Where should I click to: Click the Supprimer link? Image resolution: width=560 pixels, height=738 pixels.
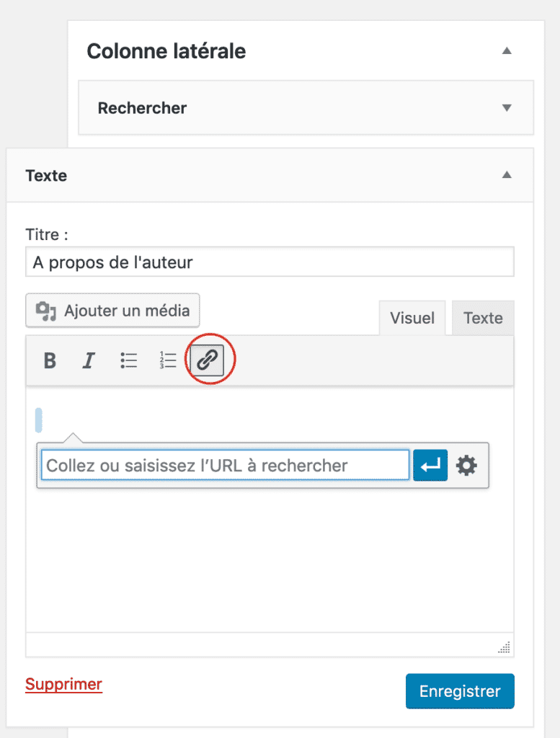pos(63,685)
